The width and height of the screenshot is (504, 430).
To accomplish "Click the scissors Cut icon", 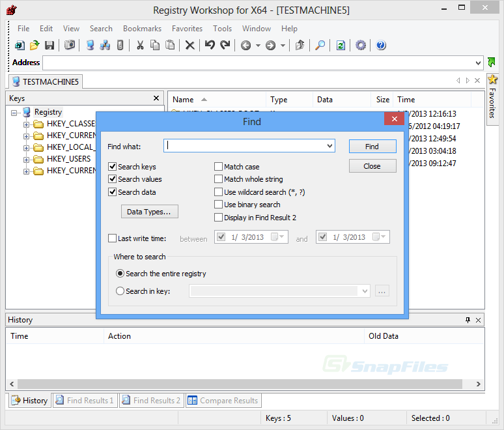I will point(140,46).
